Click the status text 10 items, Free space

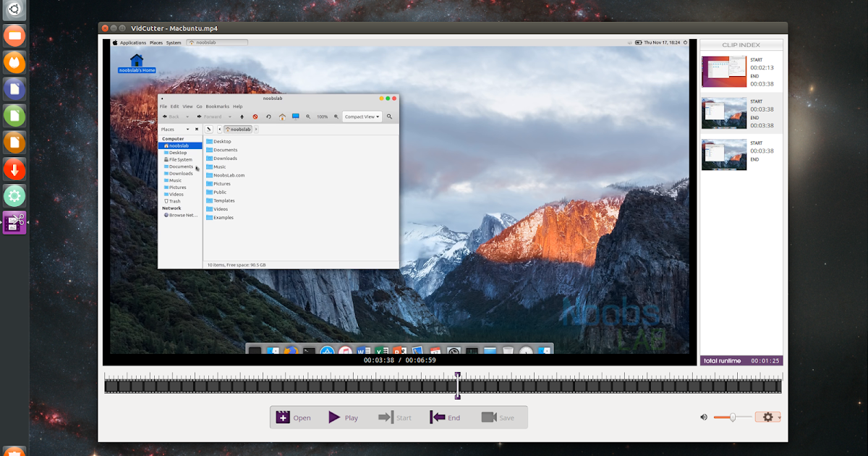237,265
